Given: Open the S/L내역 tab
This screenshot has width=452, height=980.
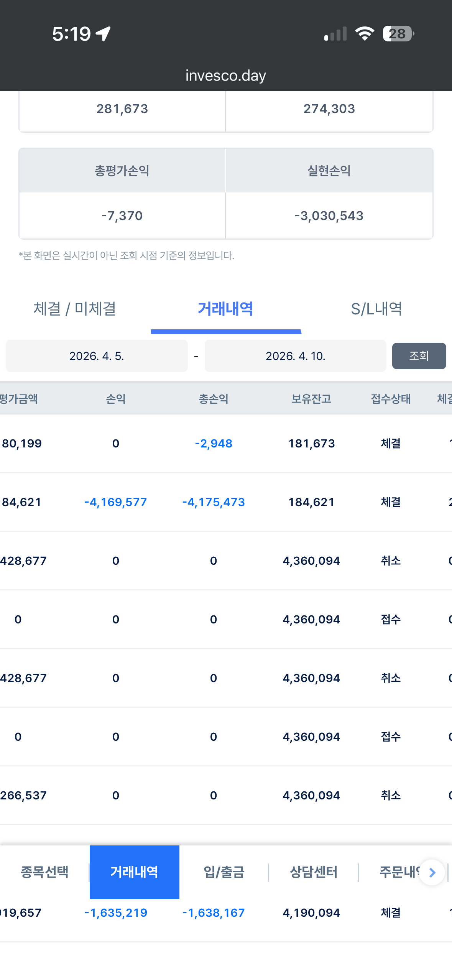Looking at the screenshot, I should [376, 309].
